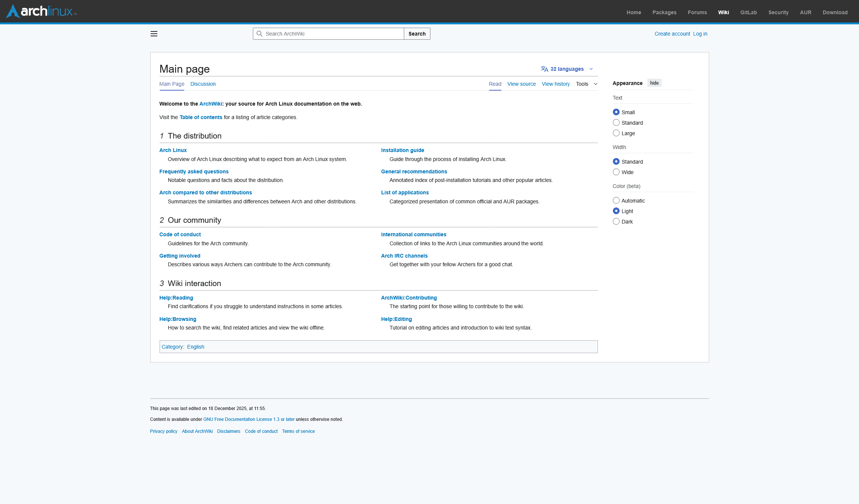This screenshot has width=859, height=504.
Task: Open International communities link
Action: tap(414, 234)
